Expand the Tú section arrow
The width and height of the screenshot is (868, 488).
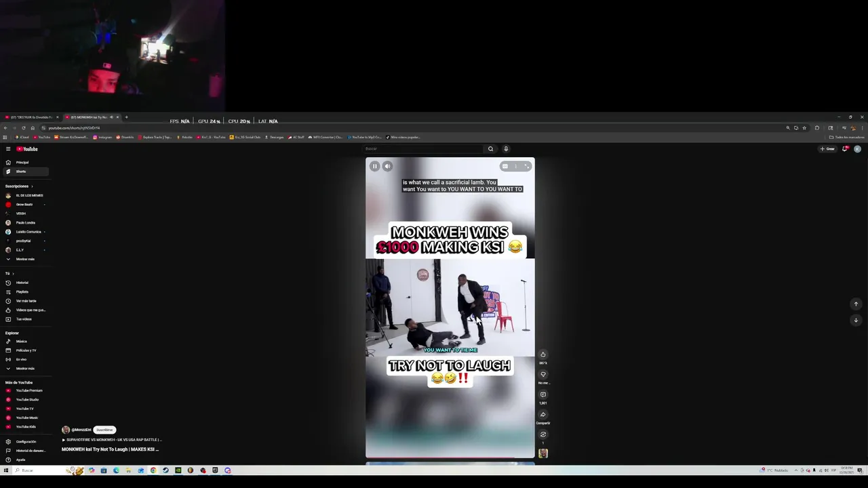click(x=13, y=274)
